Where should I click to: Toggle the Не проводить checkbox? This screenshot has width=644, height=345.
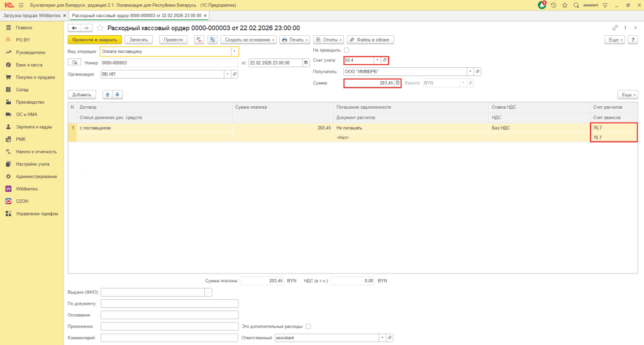tap(346, 50)
